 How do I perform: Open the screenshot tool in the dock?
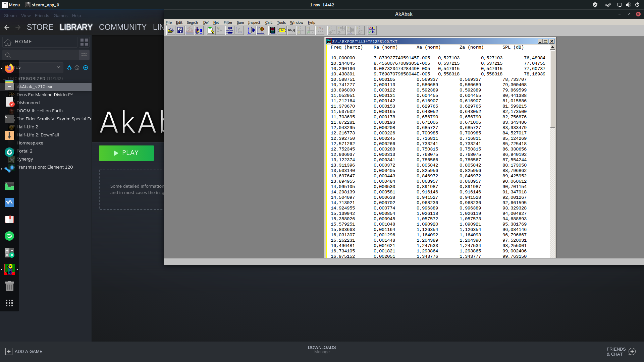tap(9, 152)
